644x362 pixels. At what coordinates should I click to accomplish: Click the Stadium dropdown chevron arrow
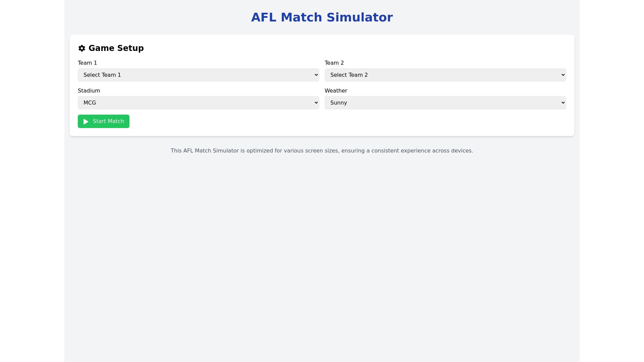[316, 103]
